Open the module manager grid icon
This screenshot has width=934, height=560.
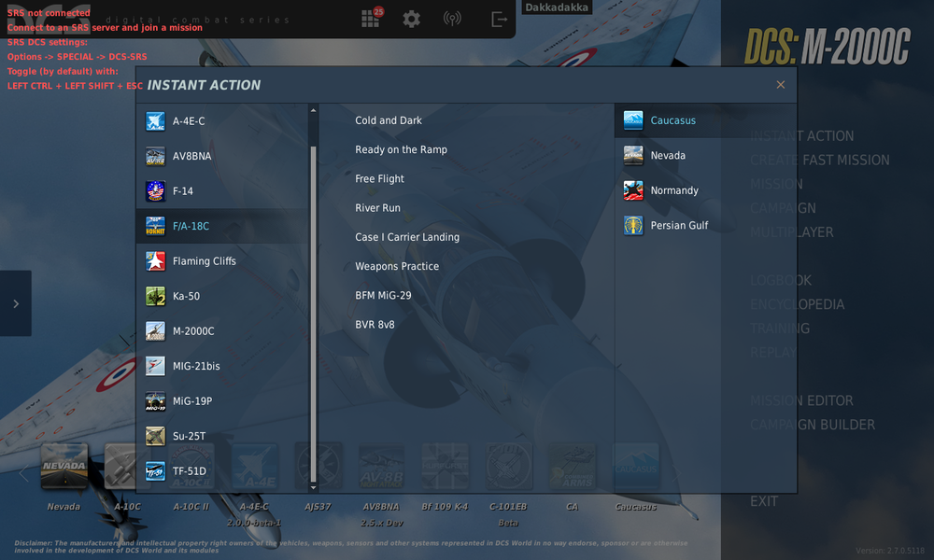point(371,19)
